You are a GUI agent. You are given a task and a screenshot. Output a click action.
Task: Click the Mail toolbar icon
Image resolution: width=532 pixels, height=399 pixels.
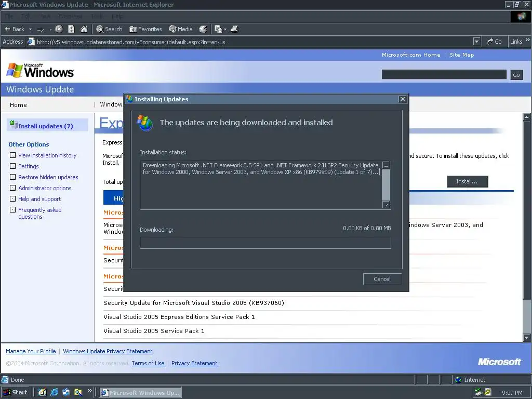click(x=219, y=29)
